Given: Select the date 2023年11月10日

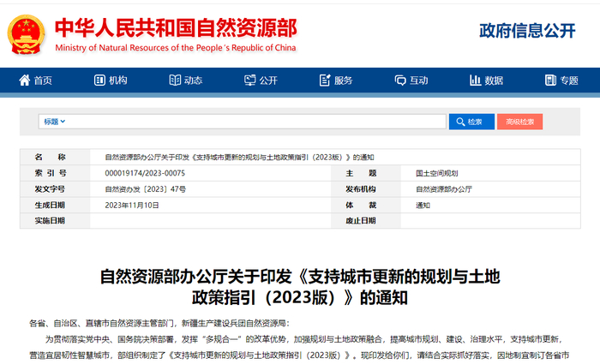Looking at the screenshot, I should pyautogui.click(x=132, y=206).
